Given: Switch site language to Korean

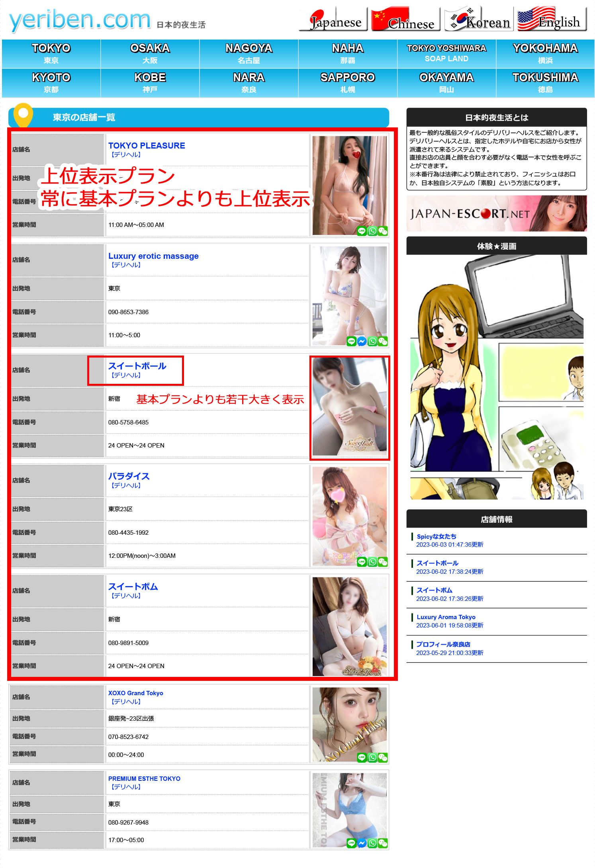Looking at the screenshot, I should [479, 19].
